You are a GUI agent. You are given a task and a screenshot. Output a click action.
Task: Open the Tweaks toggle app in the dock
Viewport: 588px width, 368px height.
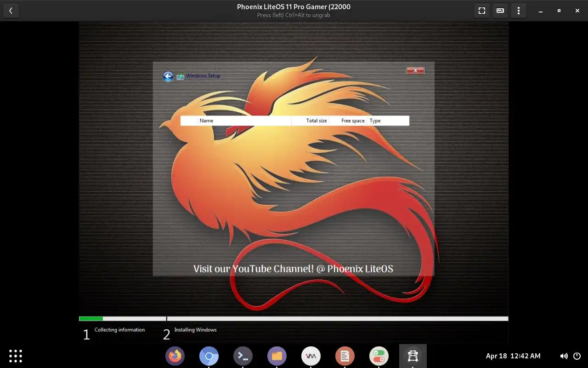point(379,356)
